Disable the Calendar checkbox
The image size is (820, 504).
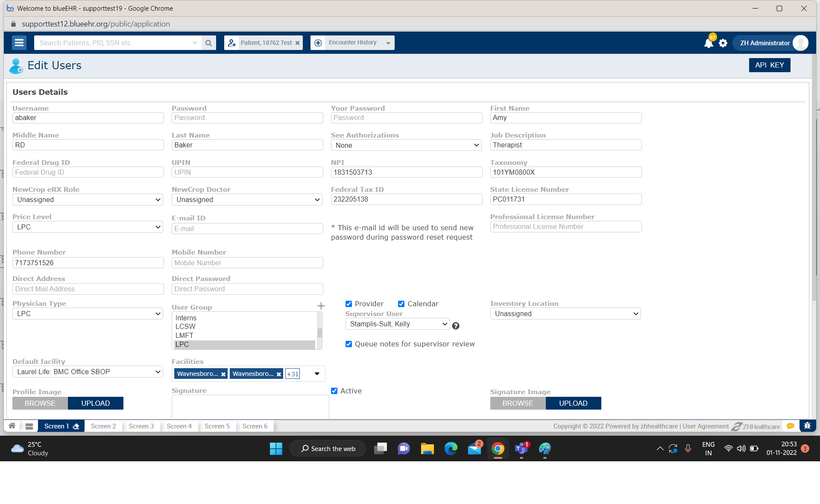(x=401, y=304)
